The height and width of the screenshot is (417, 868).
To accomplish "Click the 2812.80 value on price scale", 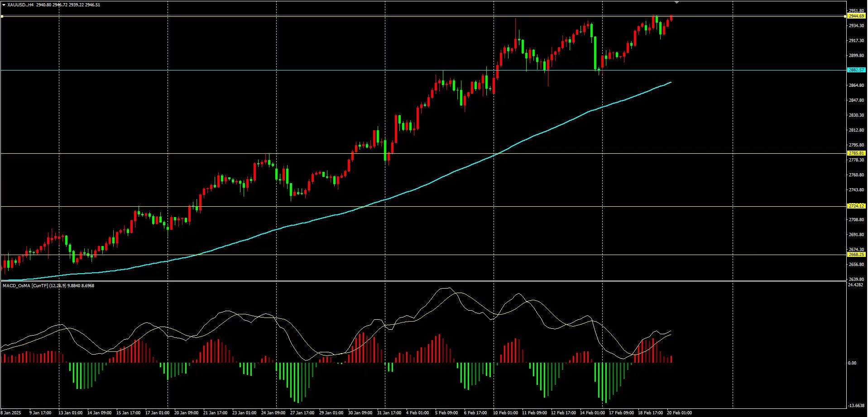I will [856, 130].
